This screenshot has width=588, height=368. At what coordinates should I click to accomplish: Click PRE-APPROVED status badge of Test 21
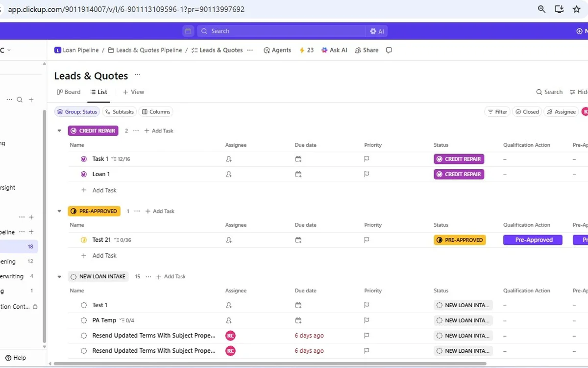coord(460,240)
